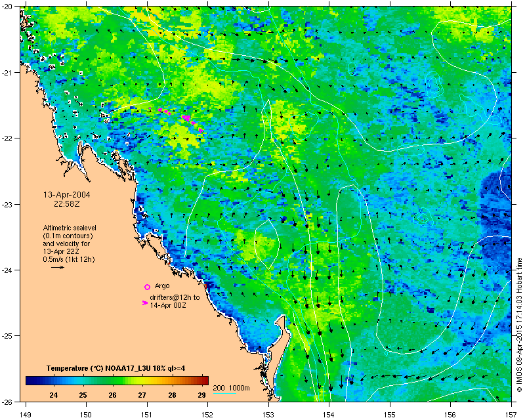Select the "13-Apr-2004" date label
525x420 pixels.
tap(67, 195)
